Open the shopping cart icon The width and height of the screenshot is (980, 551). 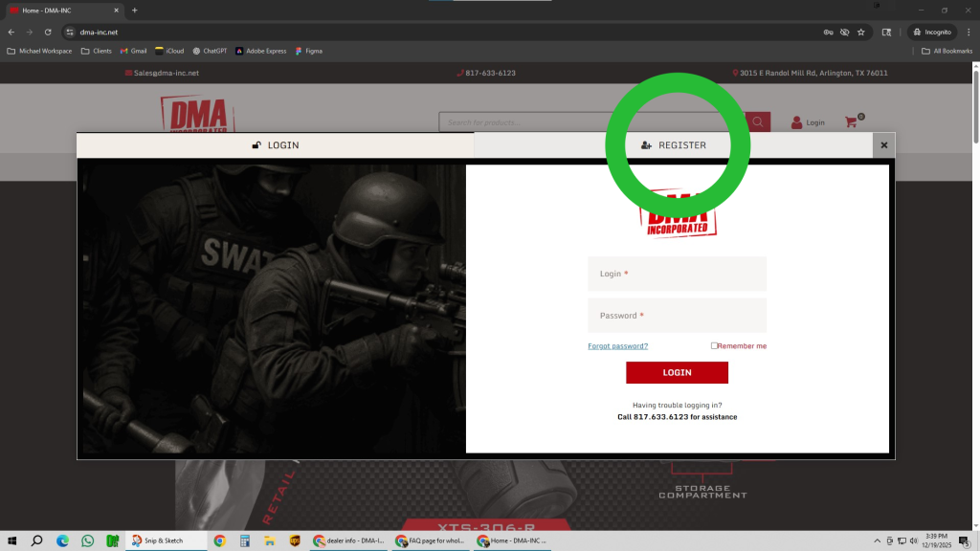point(851,122)
